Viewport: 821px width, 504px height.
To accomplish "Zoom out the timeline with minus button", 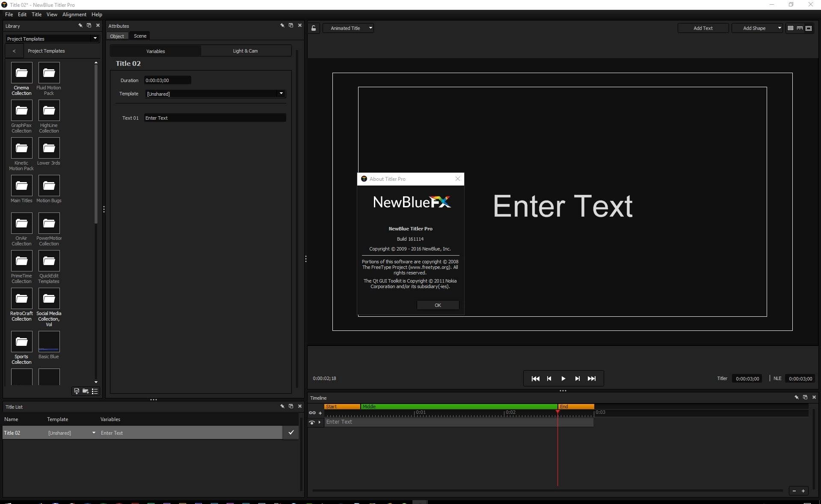I will [x=794, y=491].
